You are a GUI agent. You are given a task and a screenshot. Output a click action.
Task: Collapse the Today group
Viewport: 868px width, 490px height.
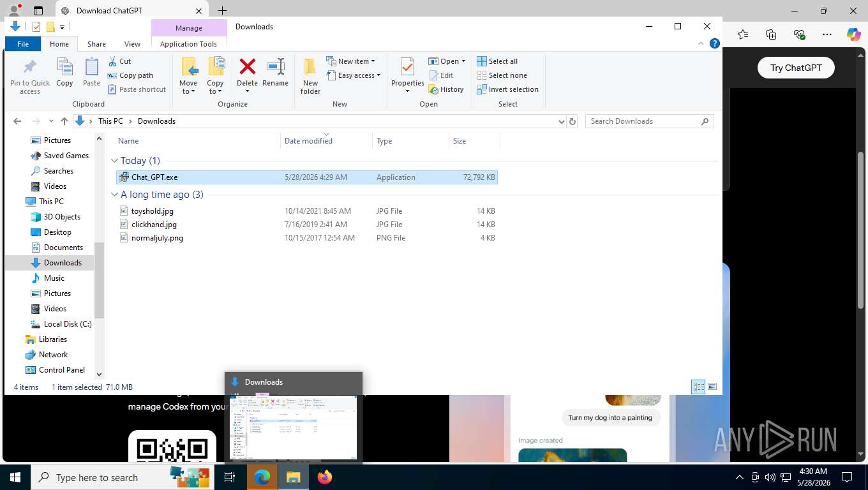point(115,161)
